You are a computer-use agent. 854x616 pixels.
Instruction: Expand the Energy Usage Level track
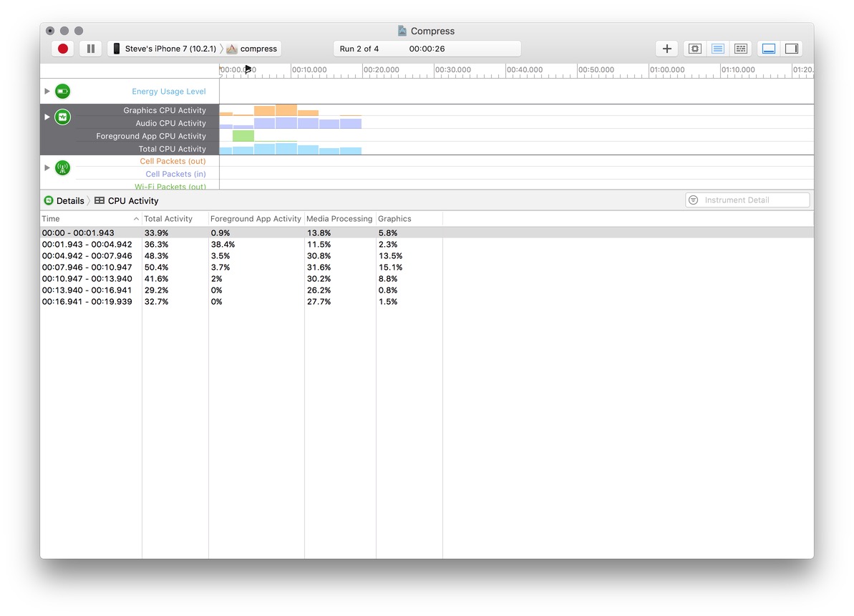click(x=47, y=92)
